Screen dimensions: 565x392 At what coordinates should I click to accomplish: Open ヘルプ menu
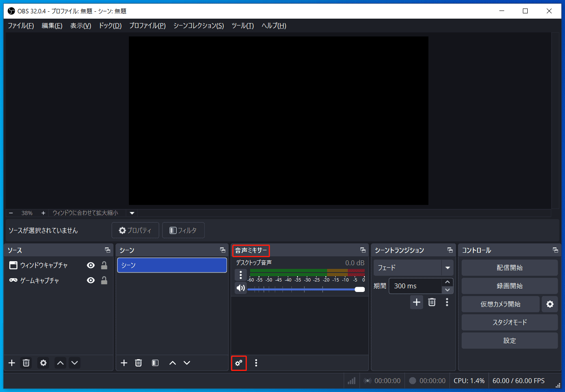(274, 26)
